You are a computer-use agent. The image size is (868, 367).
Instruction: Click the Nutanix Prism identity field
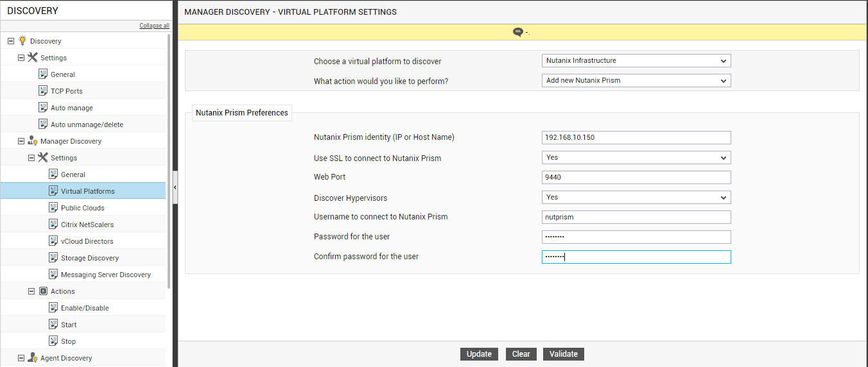click(636, 137)
